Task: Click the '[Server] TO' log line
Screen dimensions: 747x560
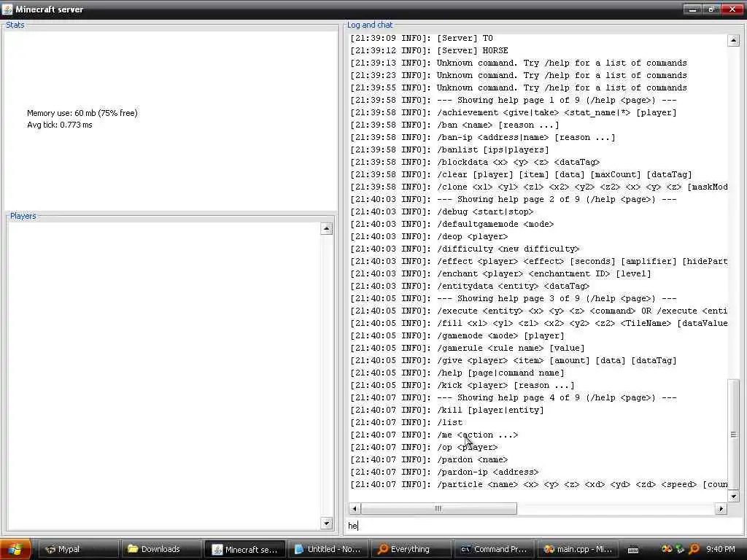Action: 422,38
